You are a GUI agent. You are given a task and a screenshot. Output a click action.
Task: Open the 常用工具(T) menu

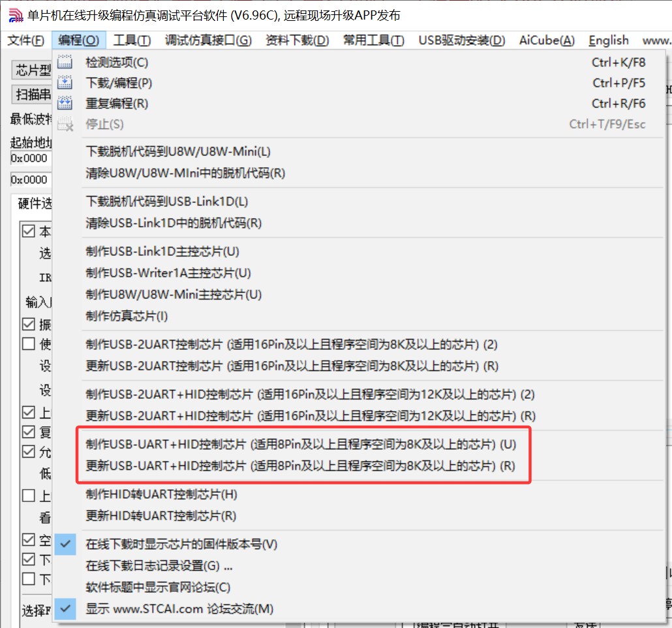(373, 40)
